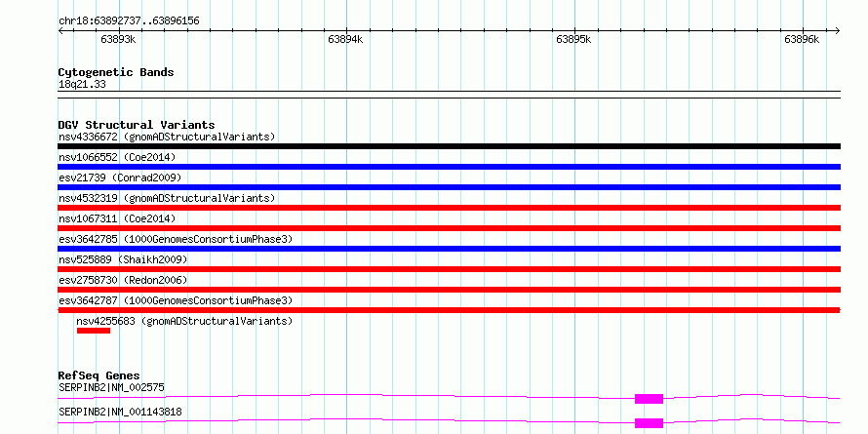The height and width of the screenshot is (434, 868).
Task: Click the red esv2758730 variant bar
Action: pos(449,290)
